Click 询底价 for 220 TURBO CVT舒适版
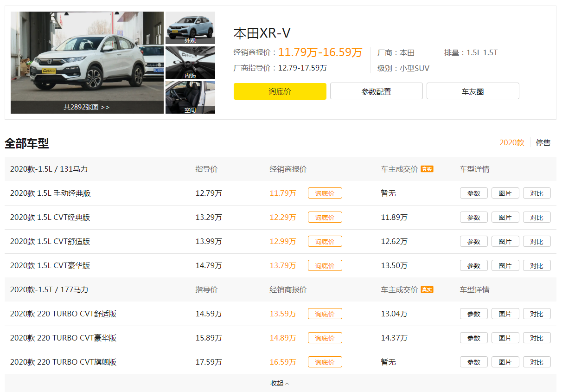The width and height of the screenshot is (562, 392). pos(325,314)
